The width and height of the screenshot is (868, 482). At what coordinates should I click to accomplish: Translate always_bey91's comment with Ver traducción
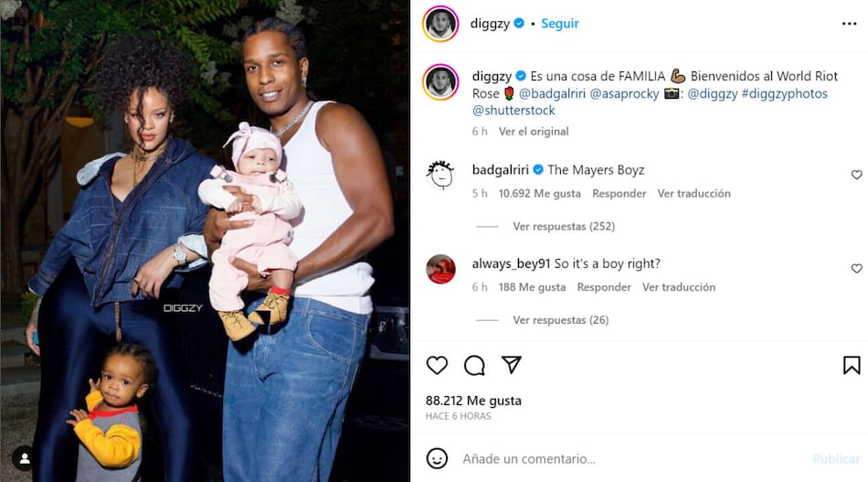(x=679, y=287)
